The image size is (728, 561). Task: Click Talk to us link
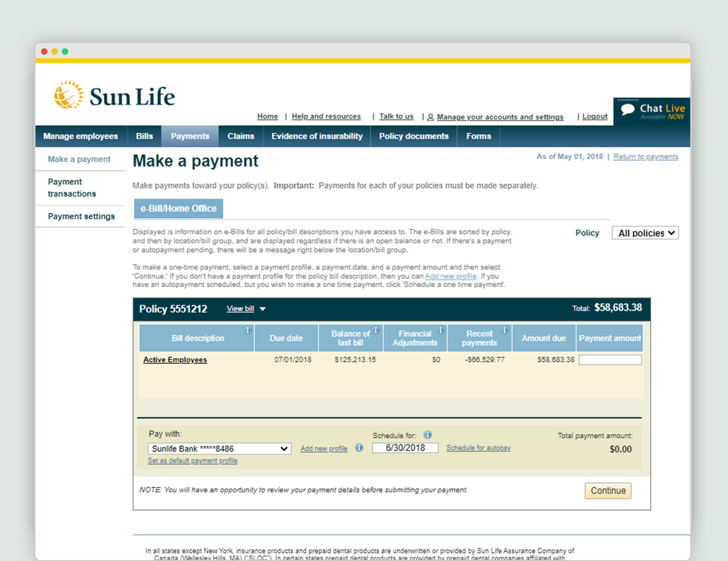pyautogui.click(x=396, y=116)
